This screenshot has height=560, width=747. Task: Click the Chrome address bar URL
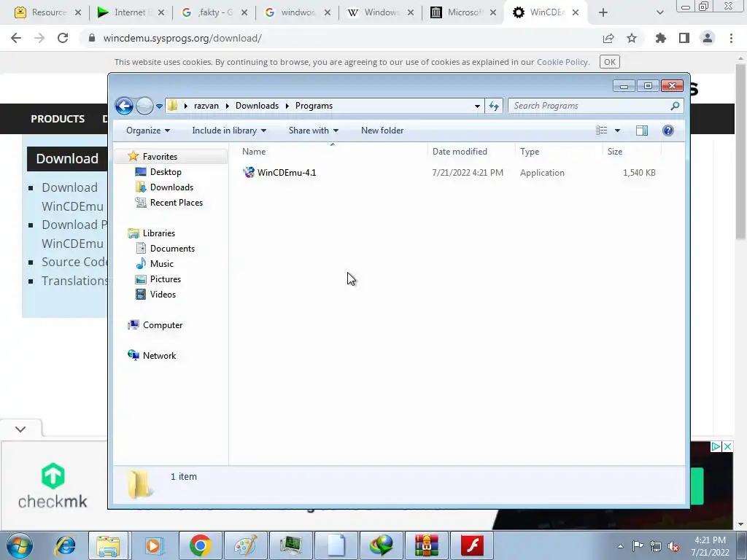pos(182,38)
